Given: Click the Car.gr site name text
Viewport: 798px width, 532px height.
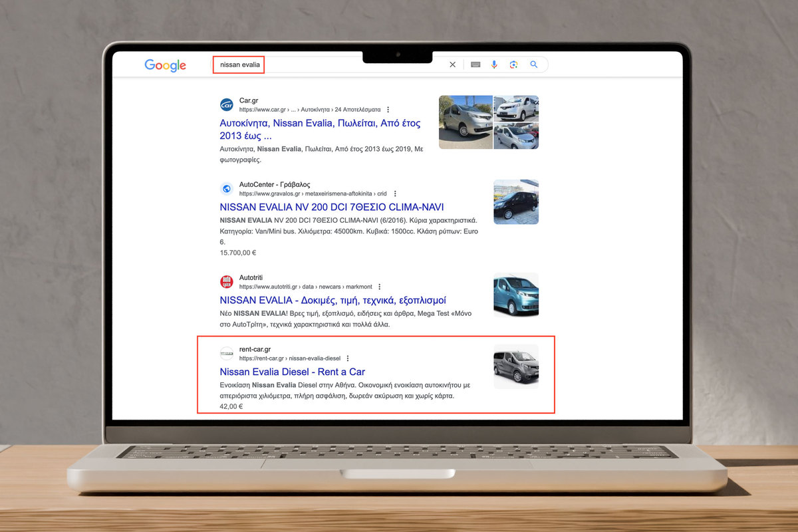Looking at the screenshot, I should pos(249,100).
